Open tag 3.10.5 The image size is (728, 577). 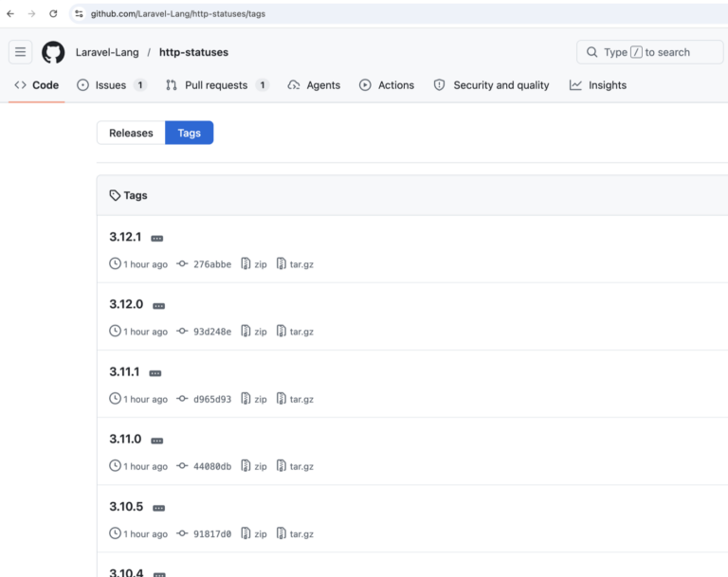coord(126,507)
